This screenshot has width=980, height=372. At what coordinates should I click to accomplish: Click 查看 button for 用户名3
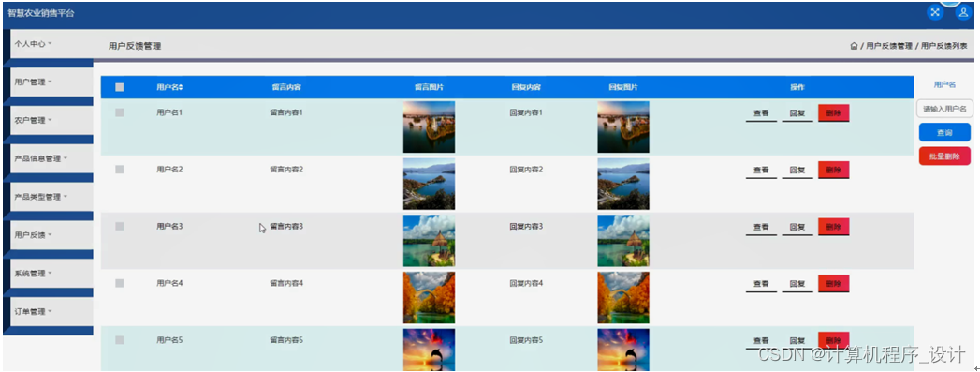761,228
